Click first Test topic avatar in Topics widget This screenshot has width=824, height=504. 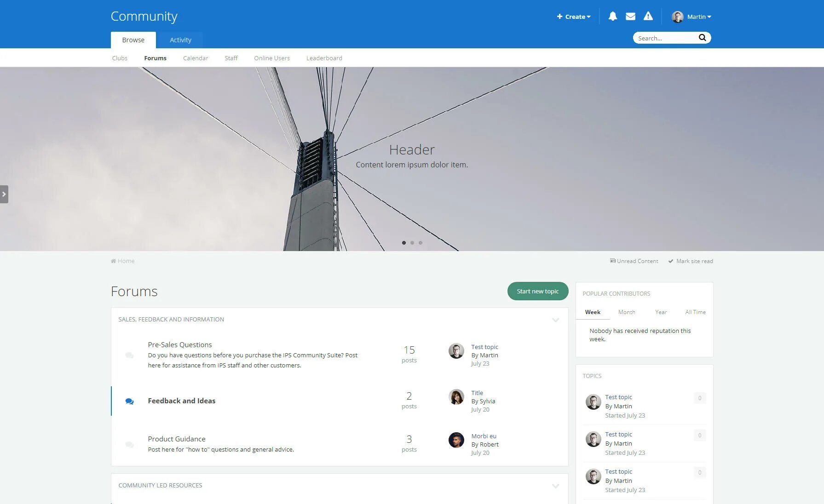click(x=593, y=401)
